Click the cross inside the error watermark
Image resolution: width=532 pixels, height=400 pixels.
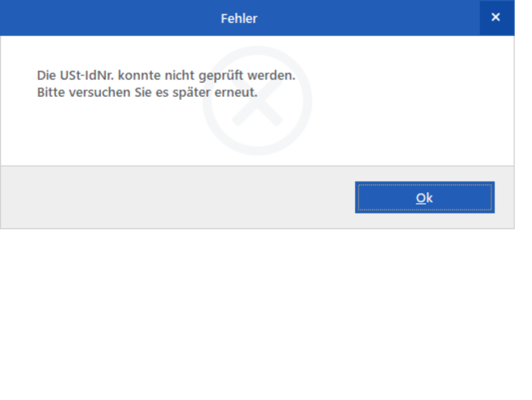point(257,102)
